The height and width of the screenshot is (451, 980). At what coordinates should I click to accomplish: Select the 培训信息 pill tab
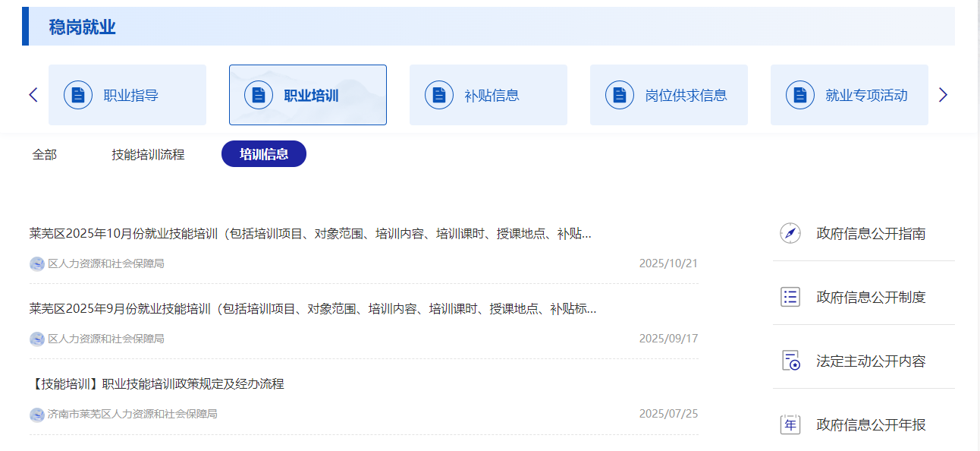[264, 154]
